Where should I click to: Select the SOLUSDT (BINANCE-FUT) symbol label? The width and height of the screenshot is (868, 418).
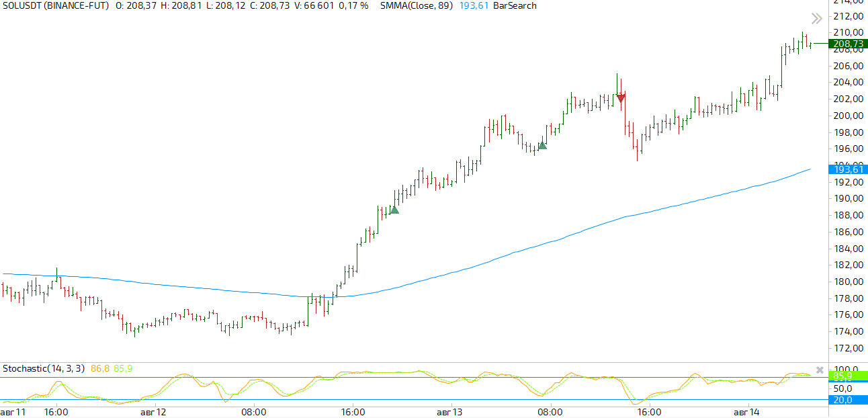pyautogui.click(x=56, y=5)
